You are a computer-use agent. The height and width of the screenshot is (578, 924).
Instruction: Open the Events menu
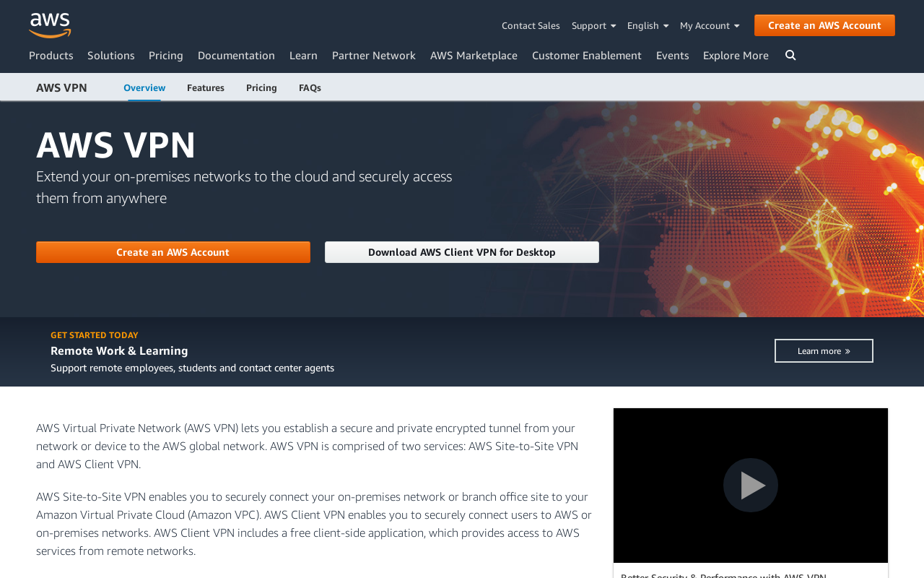coord(672,56)
